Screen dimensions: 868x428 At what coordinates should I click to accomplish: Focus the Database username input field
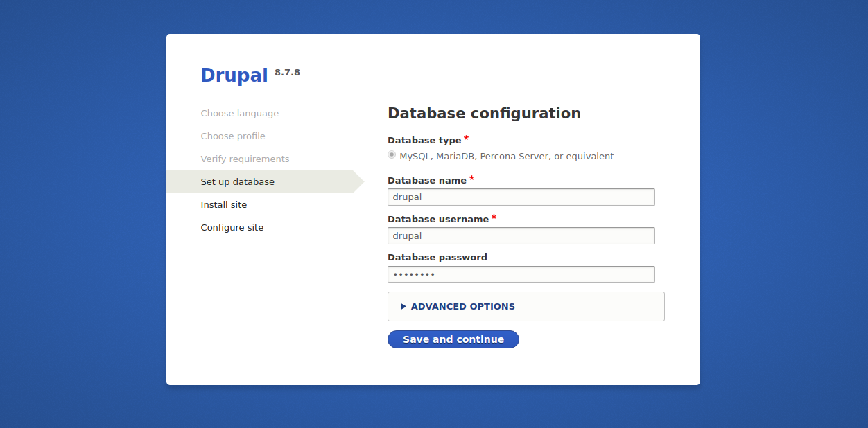click(521, 235)
